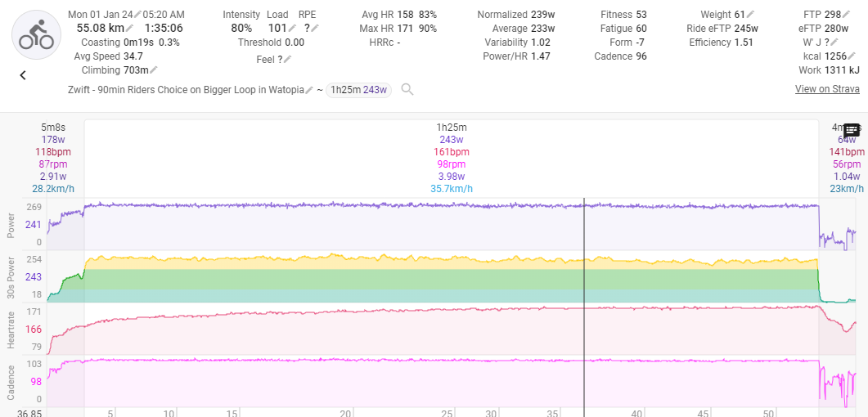This screenshot has width=868, height=417.
Task: Click the HRRc label
Action: coord(380,42)
